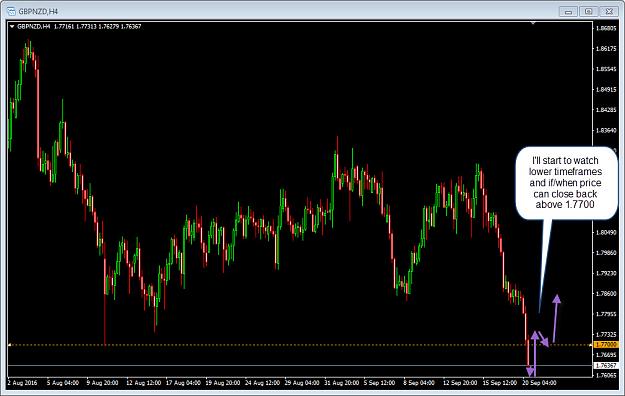The width and height of the screenshot is (625, 396).
Task: Click price axis label 1.77955
Action: [606, 314]
